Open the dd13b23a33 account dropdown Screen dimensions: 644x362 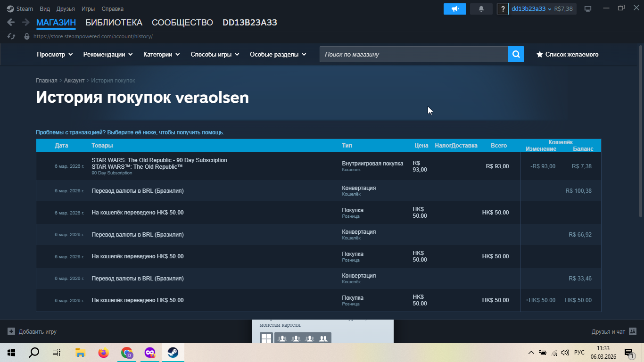(x=531, y=9)
